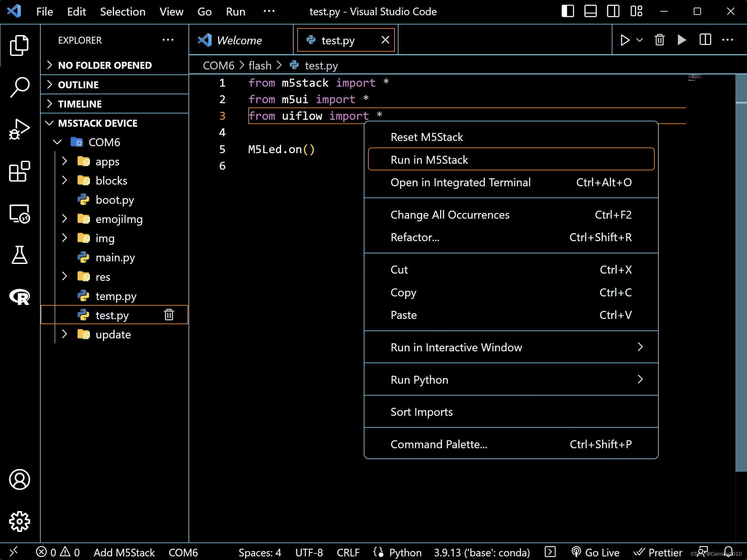Open boot.py in the device tree
Screen dimensions: 747x560
(115, 199)
